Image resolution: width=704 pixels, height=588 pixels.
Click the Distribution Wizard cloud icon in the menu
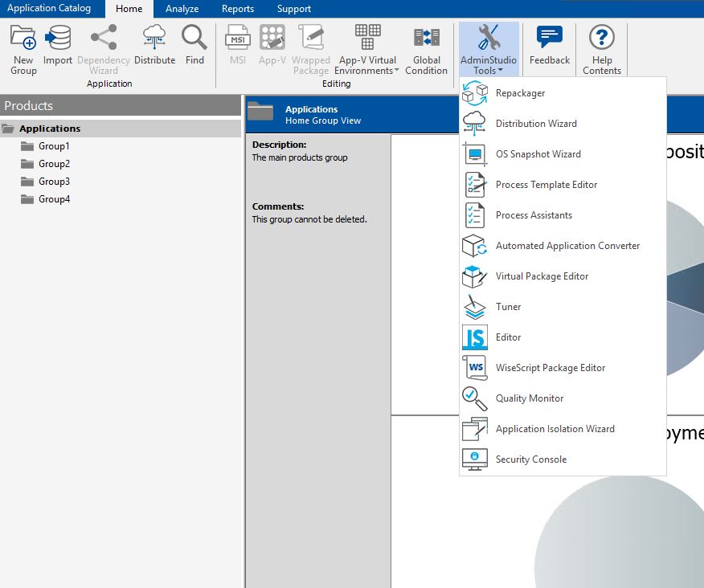point(475,124)
